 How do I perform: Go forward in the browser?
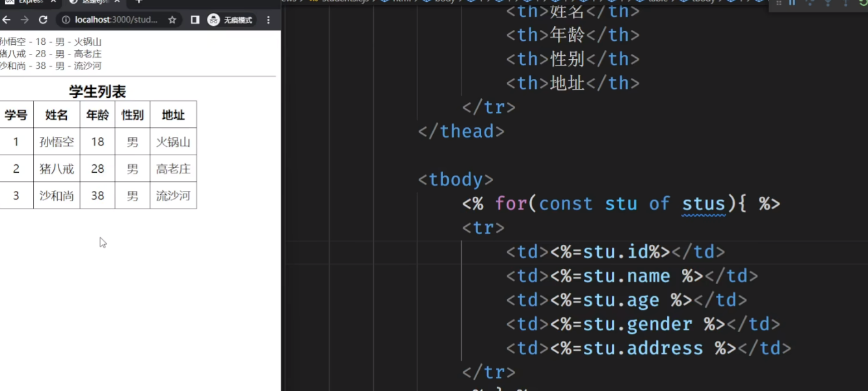(25, 20)
